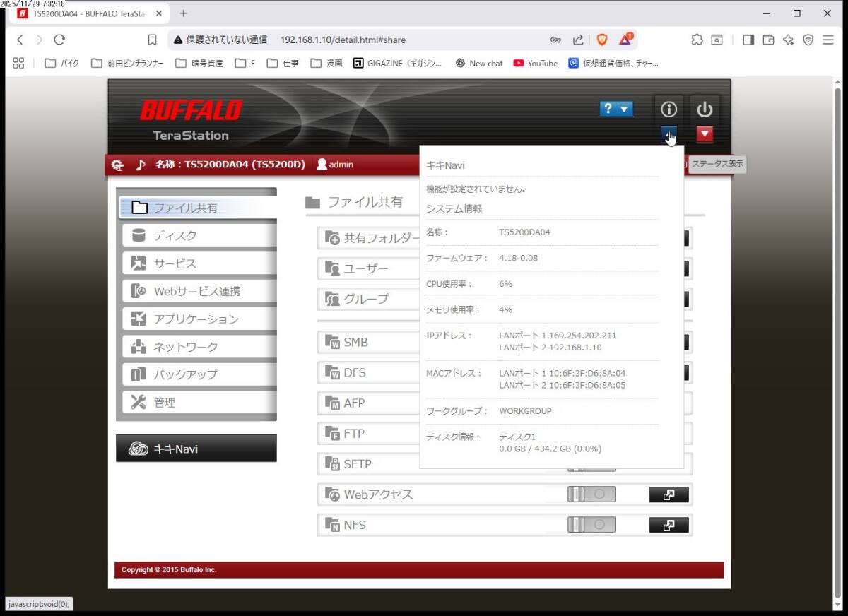This screenshot has height=616, width=848.
Task: Click the firmware version 4.18-0.08 text
Action: coord(518,258)
